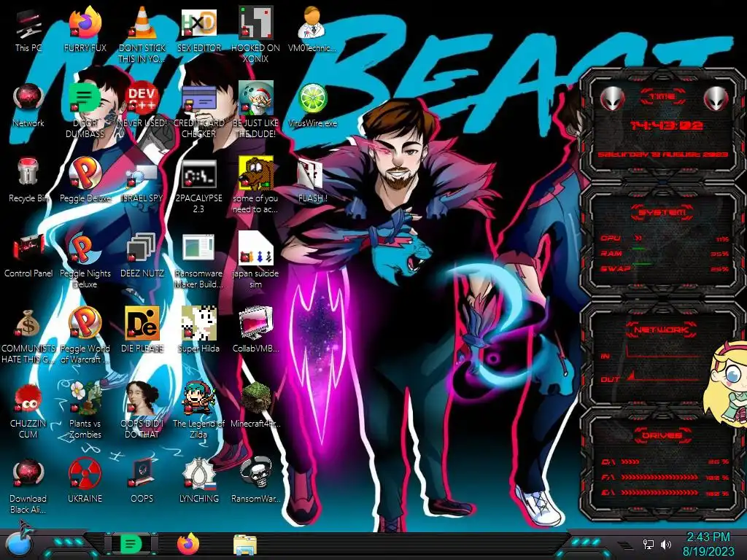Screen dimensions: 747x560
Task: Launch the Peggle World of Warcraft shortcut
Action: click(x=85, y=335)
